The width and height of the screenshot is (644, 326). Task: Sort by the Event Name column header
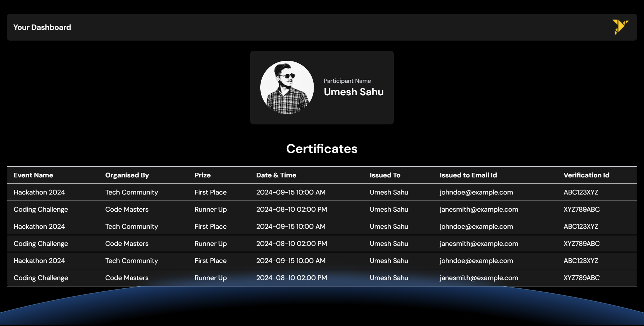click(x=33, y=175)
